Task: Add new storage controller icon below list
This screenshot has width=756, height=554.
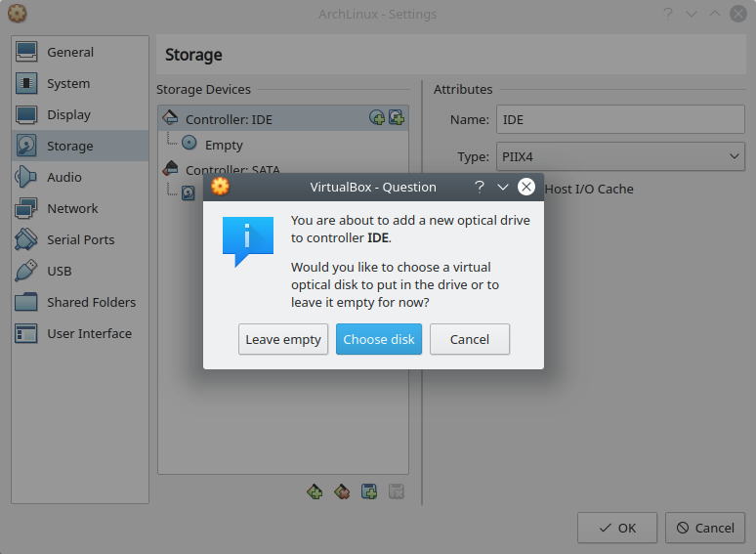Action: [x=315, y=491]
